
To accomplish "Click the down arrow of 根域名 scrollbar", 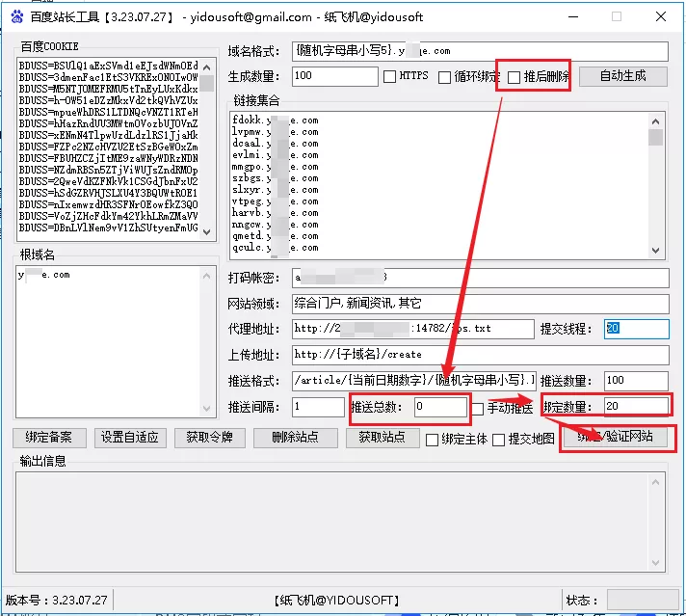I will 207,408.
